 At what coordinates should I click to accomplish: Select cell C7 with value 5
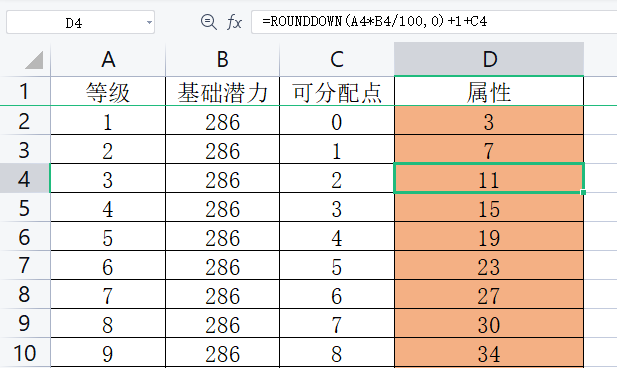pos(337,265)
